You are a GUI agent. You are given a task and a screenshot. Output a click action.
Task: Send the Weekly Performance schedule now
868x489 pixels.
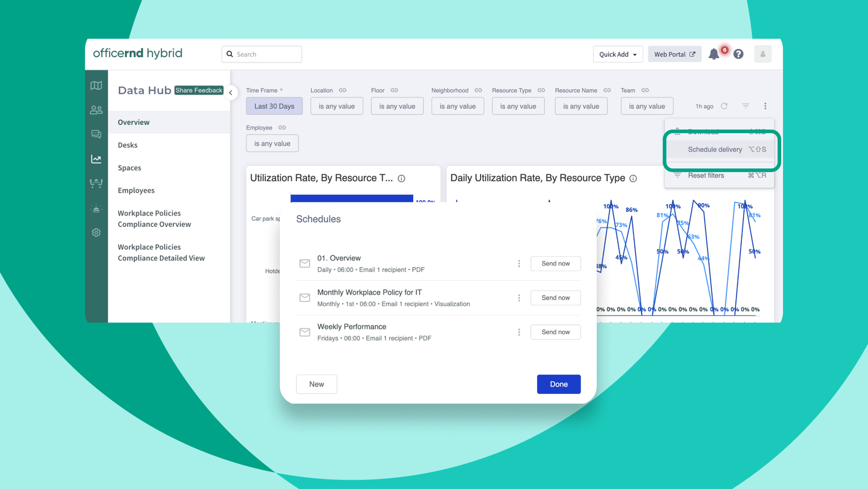tap(555, 332)
